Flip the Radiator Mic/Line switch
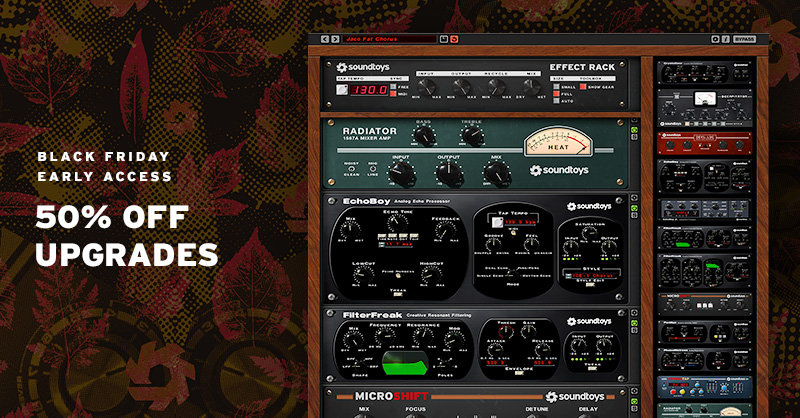This screenshot has width=800, height=418. [x=373, y=168]
